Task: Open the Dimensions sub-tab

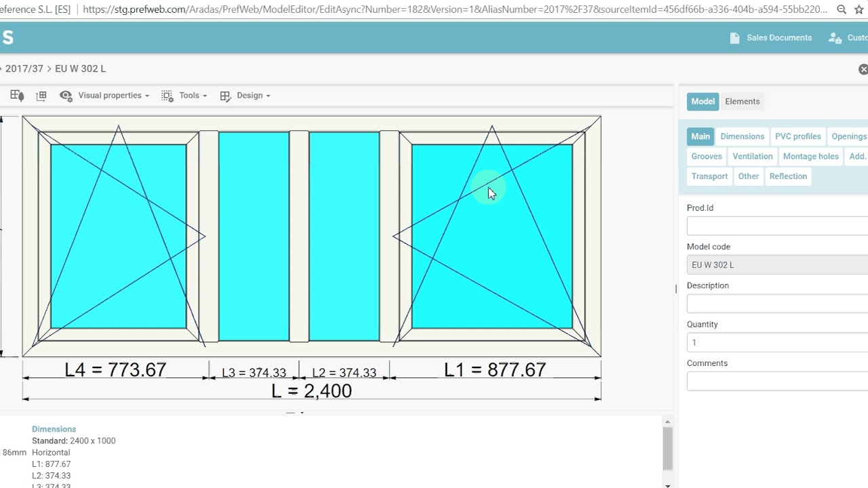Action: (742, 136)
